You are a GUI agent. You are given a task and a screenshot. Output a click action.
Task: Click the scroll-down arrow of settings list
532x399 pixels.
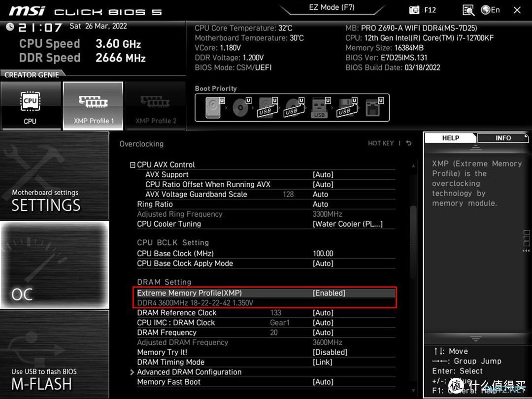click(413, 391)
